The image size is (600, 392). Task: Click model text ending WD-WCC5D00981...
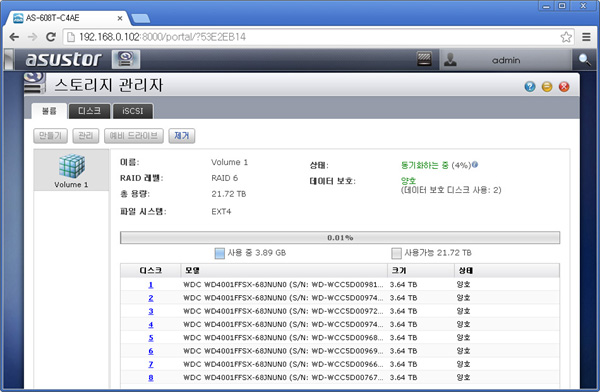[283, 285]
